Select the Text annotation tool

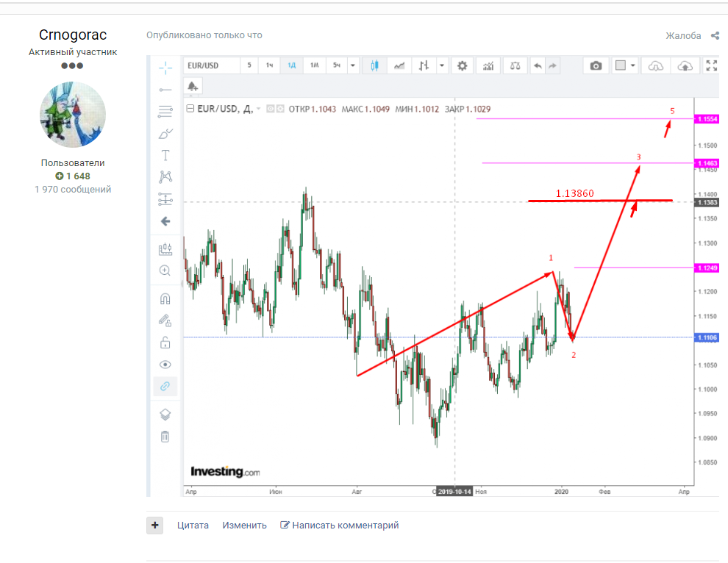coord(165,156)
